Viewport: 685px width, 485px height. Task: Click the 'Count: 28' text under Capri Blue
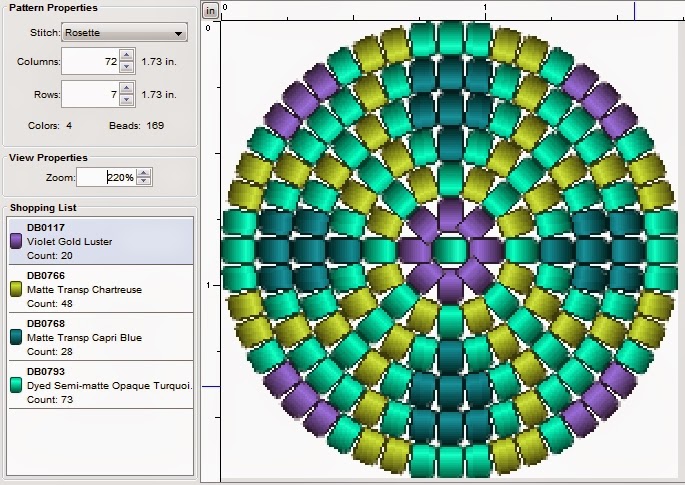(50, 352)
